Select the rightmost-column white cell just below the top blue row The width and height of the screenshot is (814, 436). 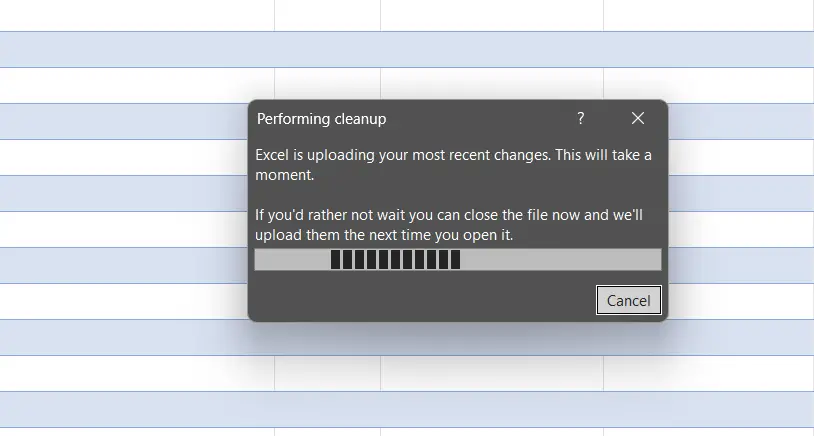tap(708, 85)
